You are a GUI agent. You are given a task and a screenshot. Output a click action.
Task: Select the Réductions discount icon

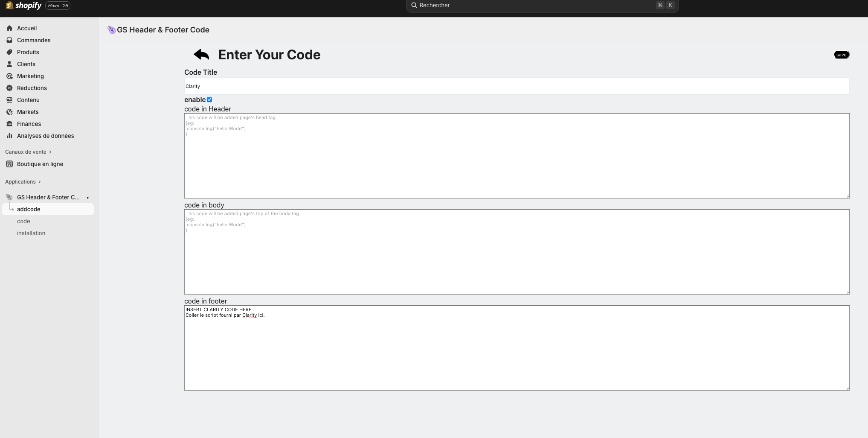(x=9, y=88)
